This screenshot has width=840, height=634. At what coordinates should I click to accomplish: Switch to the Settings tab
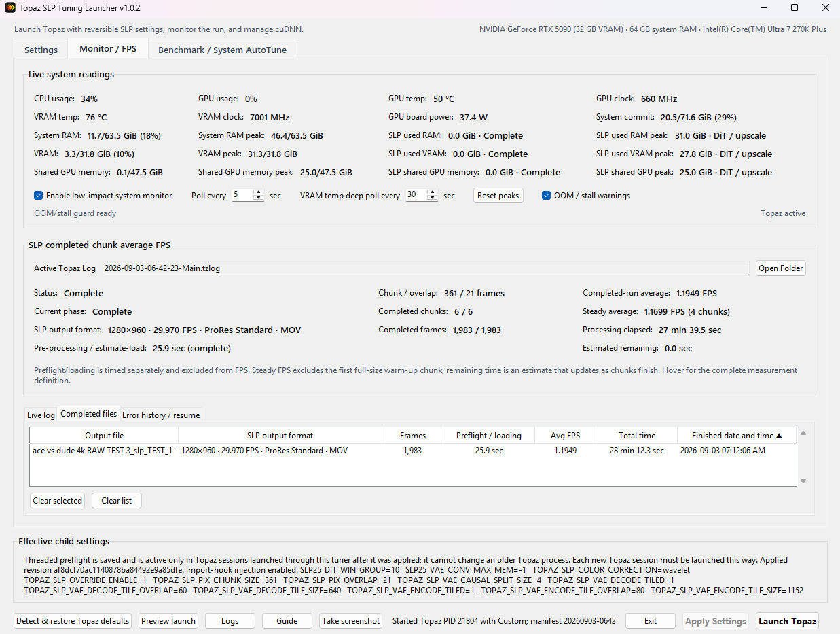click(x=41, y=50)
